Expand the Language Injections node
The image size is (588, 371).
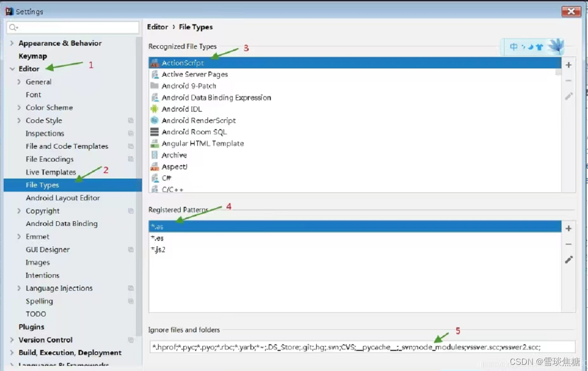[19, 288]
